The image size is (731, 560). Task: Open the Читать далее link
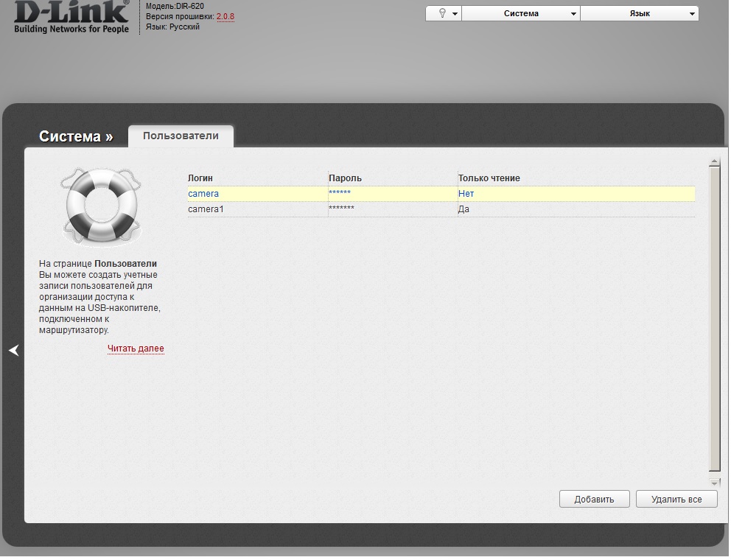click(x=136, y=349)
